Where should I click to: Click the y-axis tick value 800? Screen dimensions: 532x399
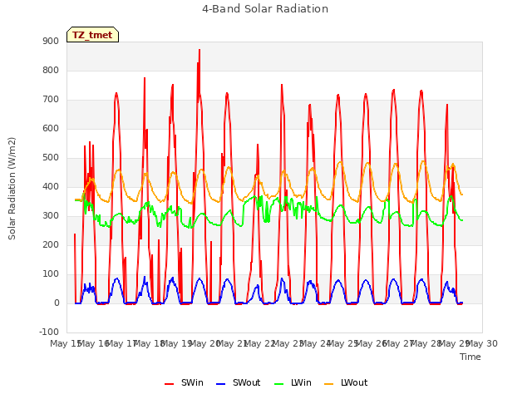click(x=51, y=70)
